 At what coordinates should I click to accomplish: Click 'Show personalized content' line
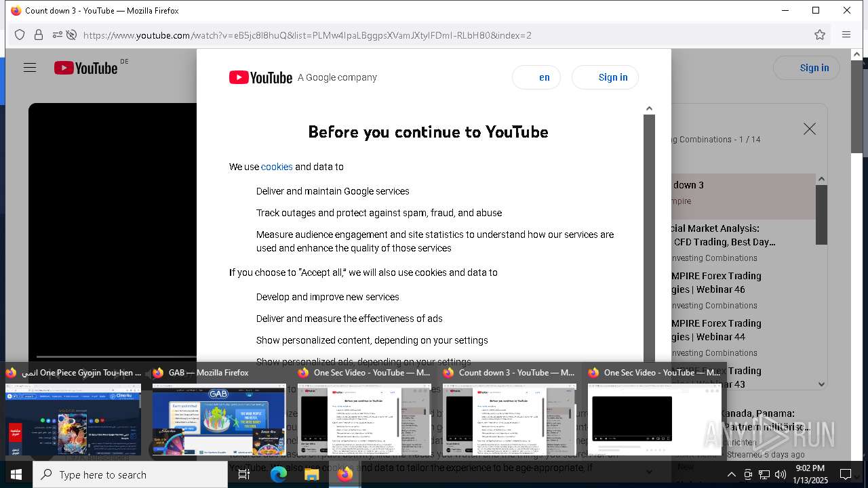372,340
